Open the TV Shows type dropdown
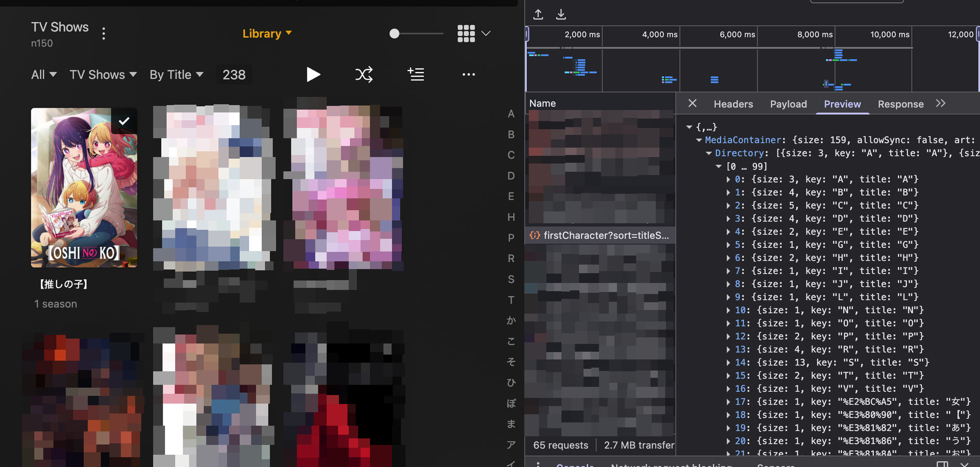 pyautogui.click(x=103, y=75)
